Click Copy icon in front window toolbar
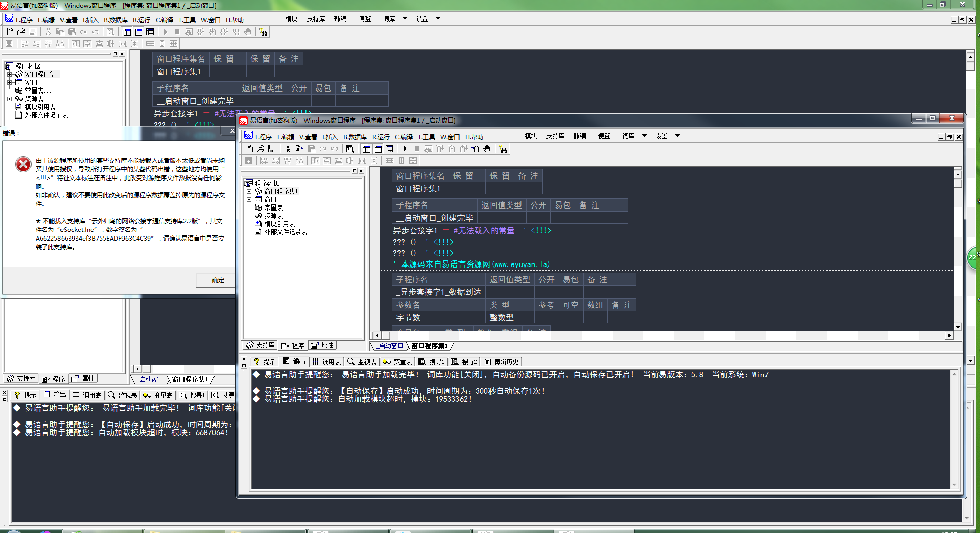 coord(299,149)
